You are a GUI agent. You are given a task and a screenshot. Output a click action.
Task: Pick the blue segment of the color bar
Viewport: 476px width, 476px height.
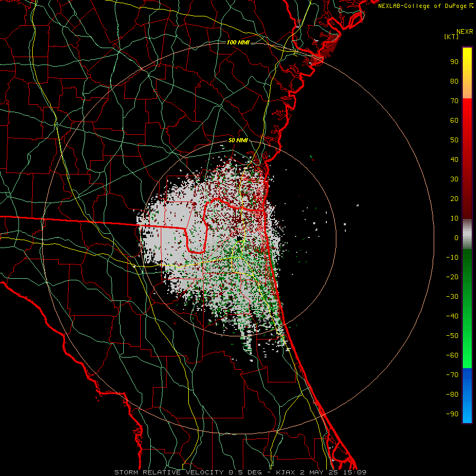click(x=467, y=396)
